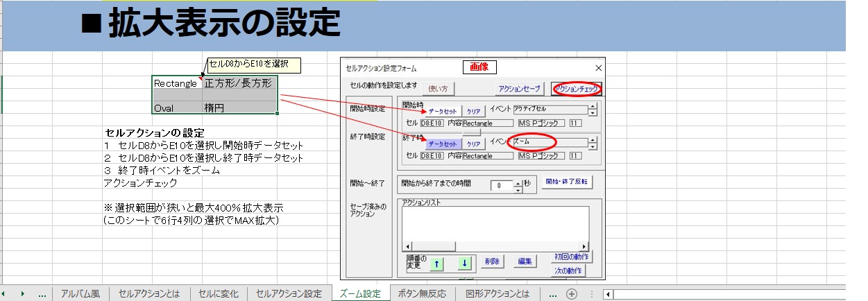Image resolution: width=868 pixels, height=301 pixels.
Task: Go to the next sheet tab arrow
Action: (23, 294)
